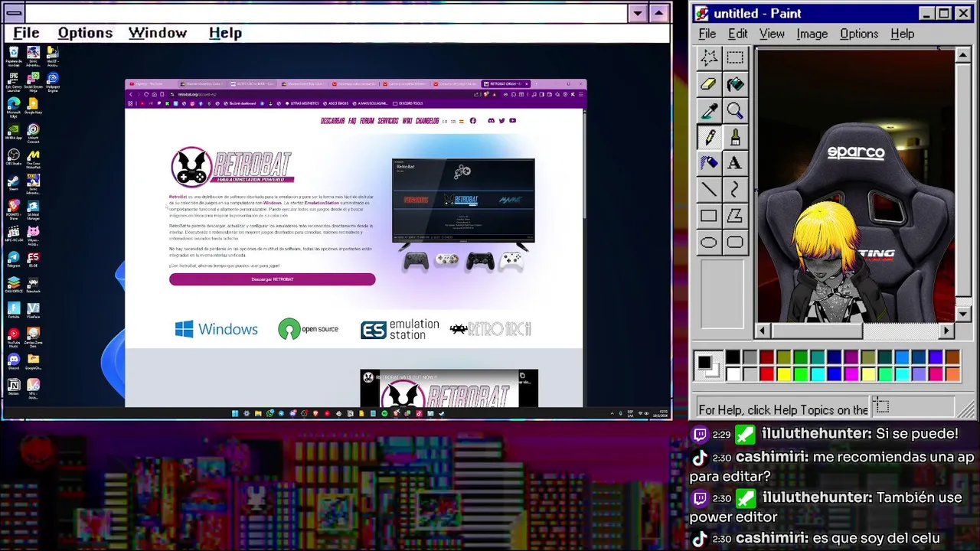Viewport: 980px width, 551px height.
Task: Select the Ellipse shape tool
Action: click(x=709, y=243)
